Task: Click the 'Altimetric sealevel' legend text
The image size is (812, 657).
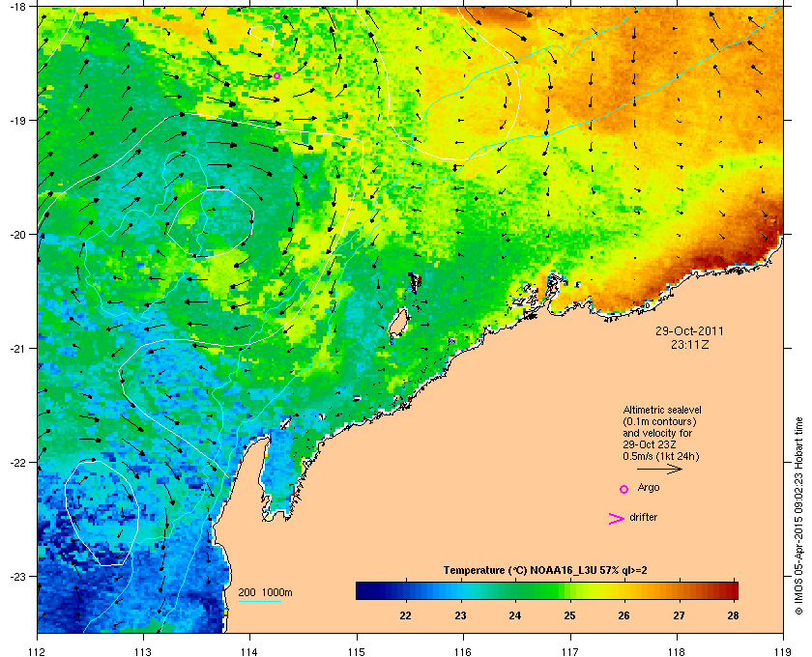Action: coord(662,410)
